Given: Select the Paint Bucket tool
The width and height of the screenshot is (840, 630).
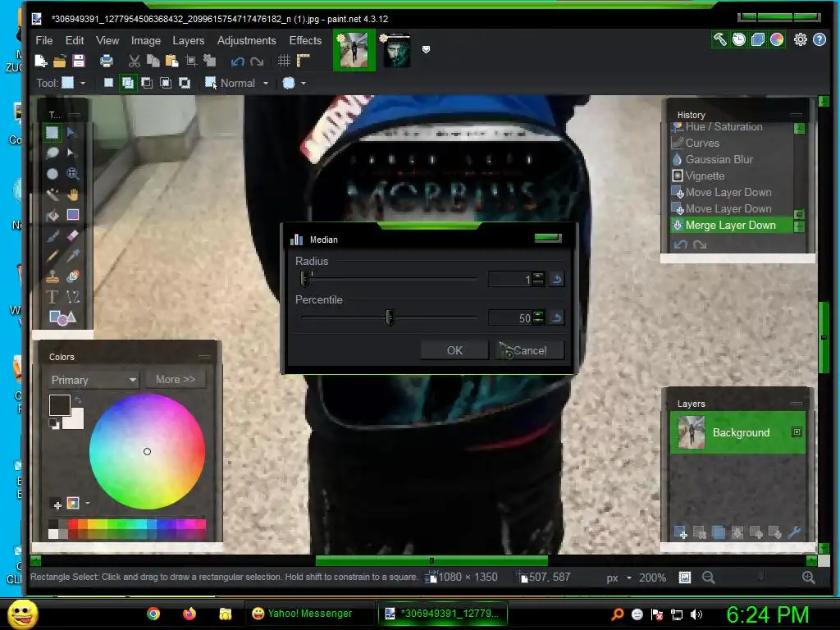Looking at the screenshot, I should pos(52,215).
